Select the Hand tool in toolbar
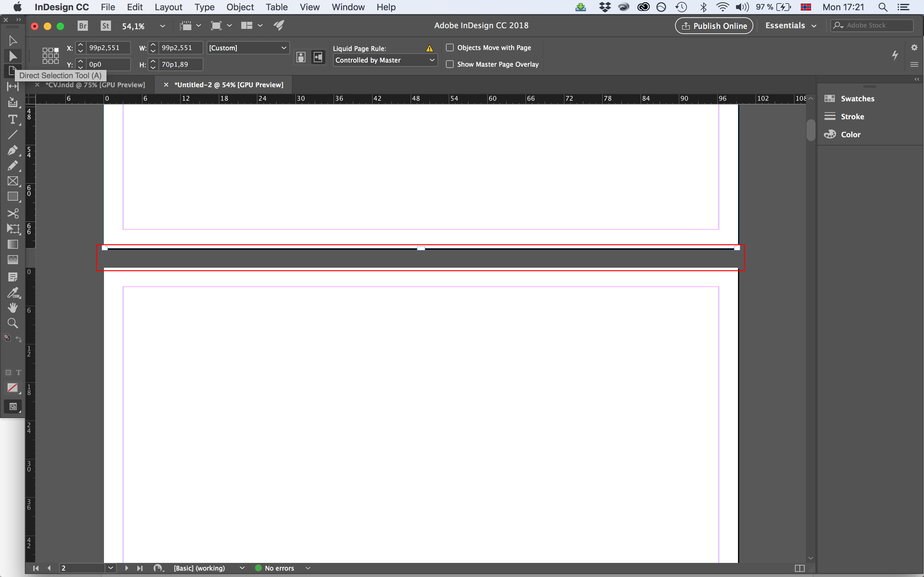 click(13, 308)
